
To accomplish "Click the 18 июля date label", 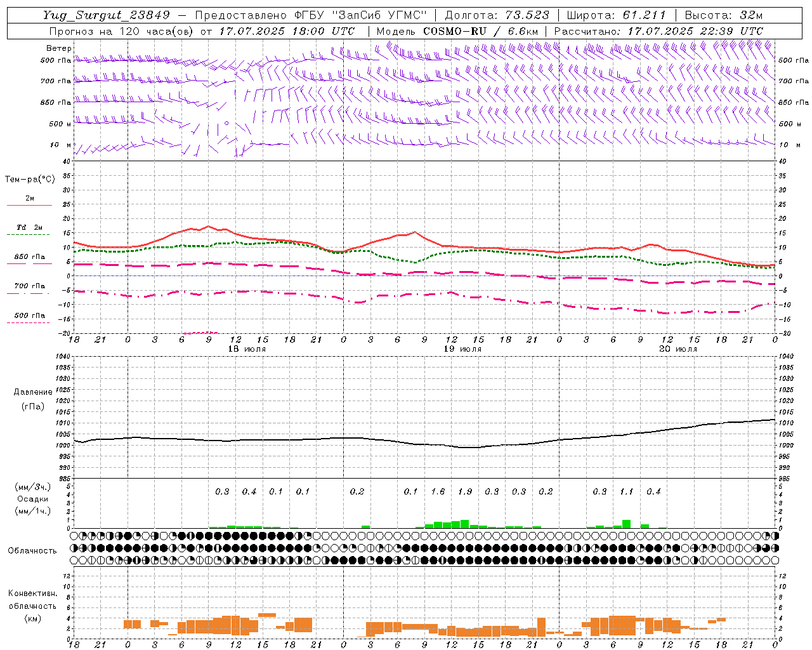I will 247,349.
